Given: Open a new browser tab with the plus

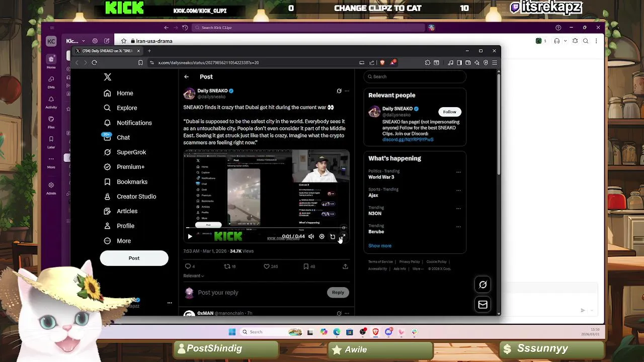Looking at the screenshot, I should click(149, 51).
